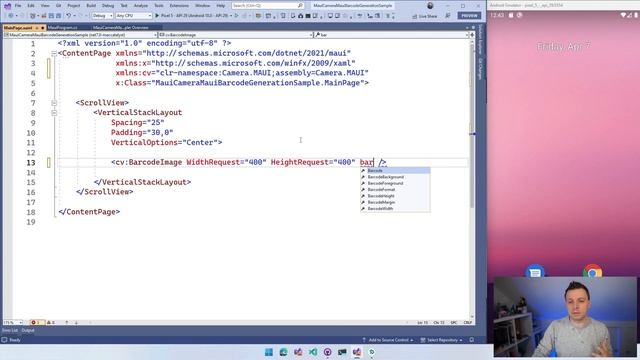The image size is (640, 360).
Task: Open the Git menu
Action: point(58,6)
